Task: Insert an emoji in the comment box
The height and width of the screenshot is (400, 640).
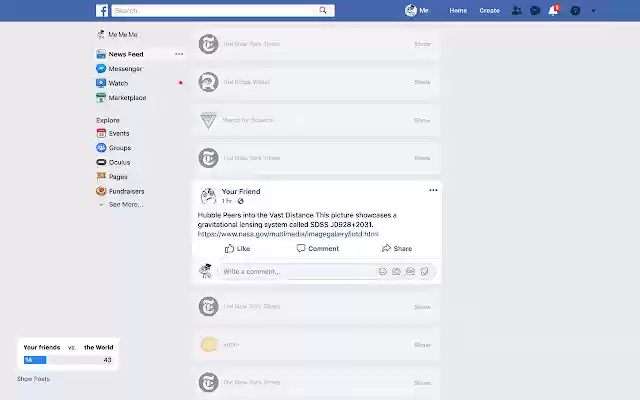Action: pos(382,271)
